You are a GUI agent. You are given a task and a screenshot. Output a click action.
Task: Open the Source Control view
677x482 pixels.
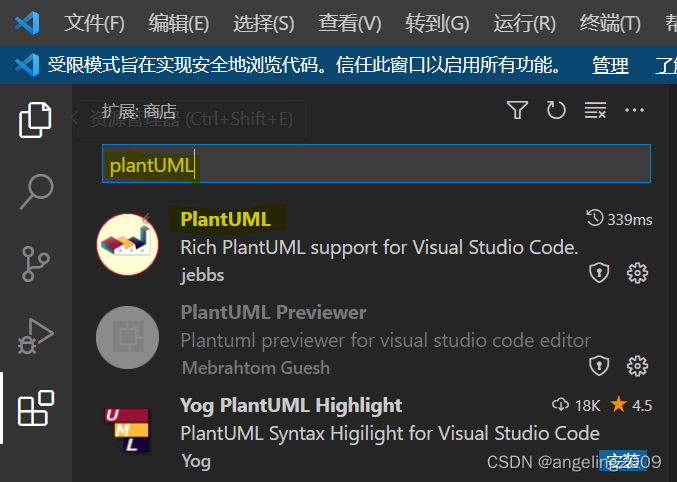tap(35, 263)
